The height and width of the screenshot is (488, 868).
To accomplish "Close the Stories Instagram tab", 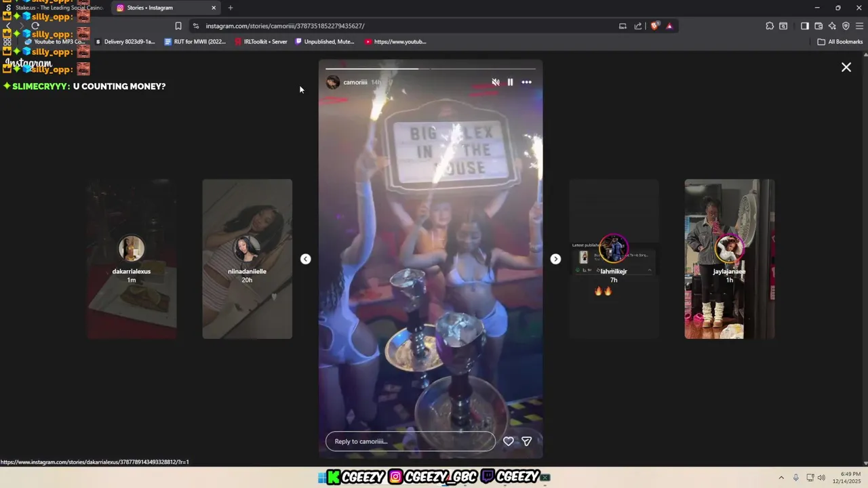I will 214,8.
